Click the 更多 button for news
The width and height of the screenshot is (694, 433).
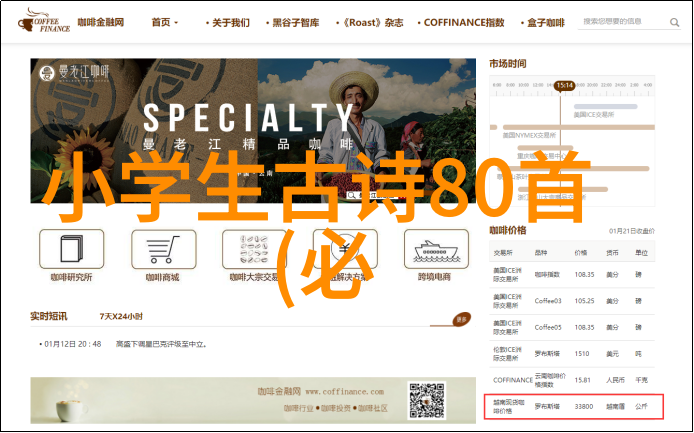coord(461,319)
